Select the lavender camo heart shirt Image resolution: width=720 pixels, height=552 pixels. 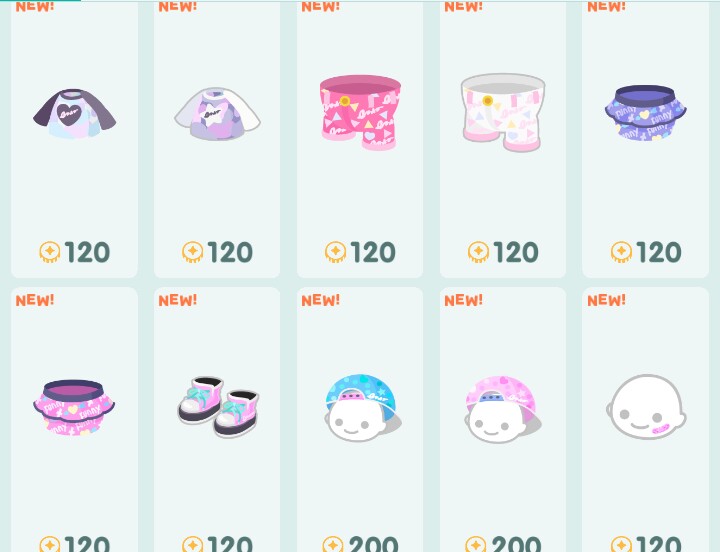point(217,114)
